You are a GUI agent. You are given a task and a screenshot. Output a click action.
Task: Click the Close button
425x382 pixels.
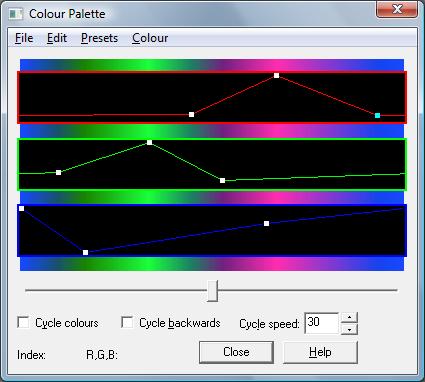[x=236, y=352]
